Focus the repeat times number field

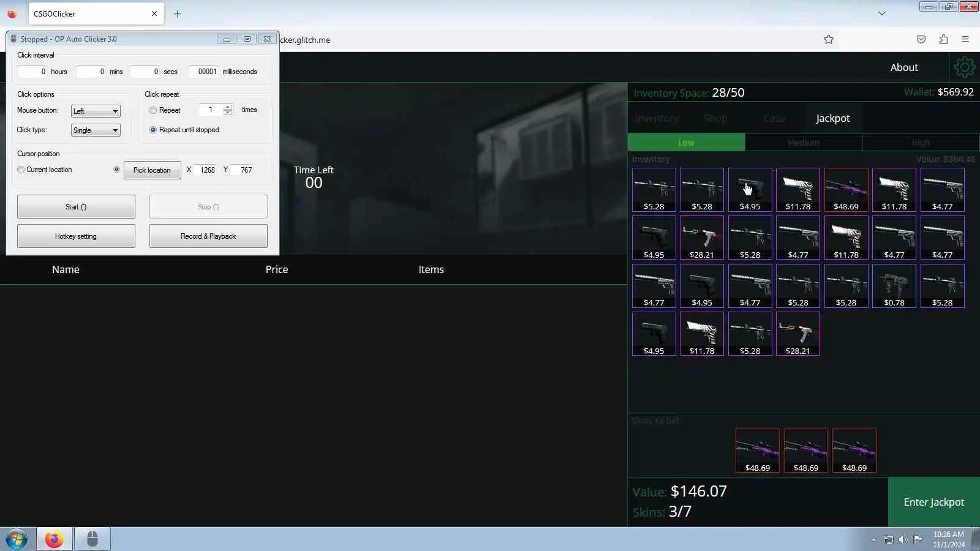[211, 110]
